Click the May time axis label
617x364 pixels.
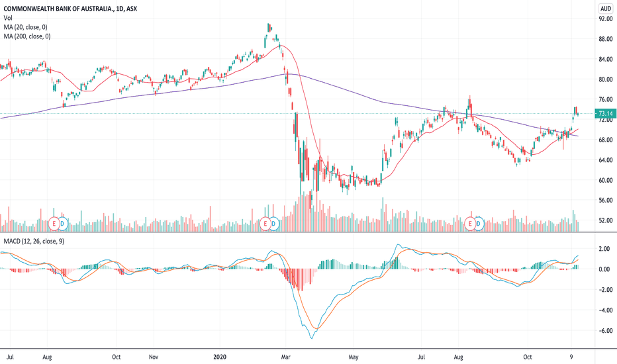click(354, 357)
